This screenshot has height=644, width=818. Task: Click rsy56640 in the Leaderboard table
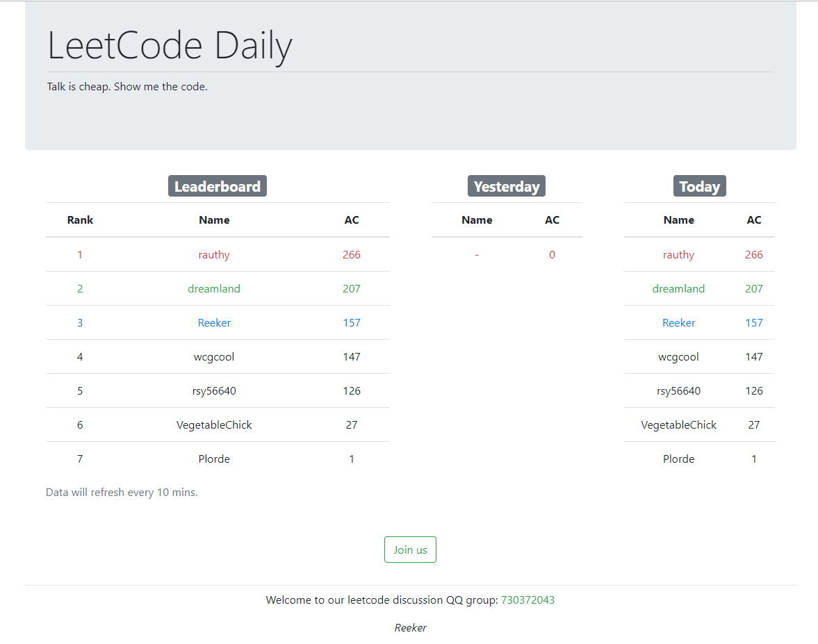(214, 390)
